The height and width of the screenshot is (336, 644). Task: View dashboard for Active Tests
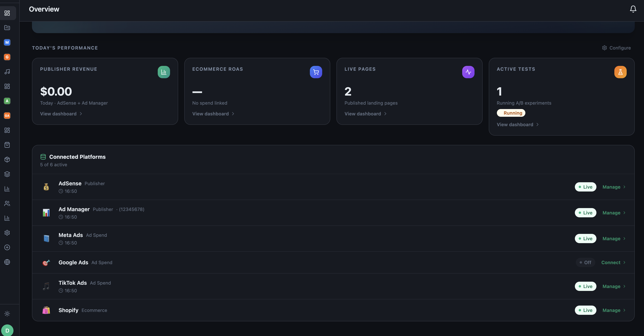518,125
